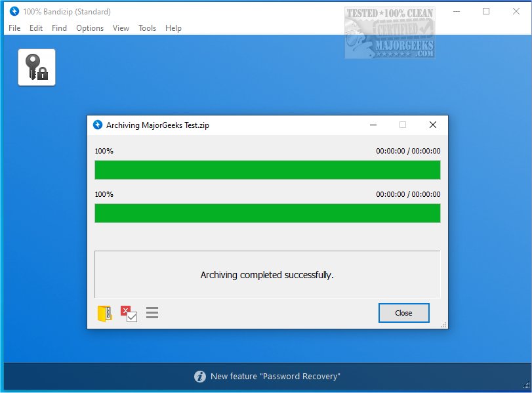Close the Archiving dialog with X
Viewport: 532px width, 393px height.
(432, 125)
